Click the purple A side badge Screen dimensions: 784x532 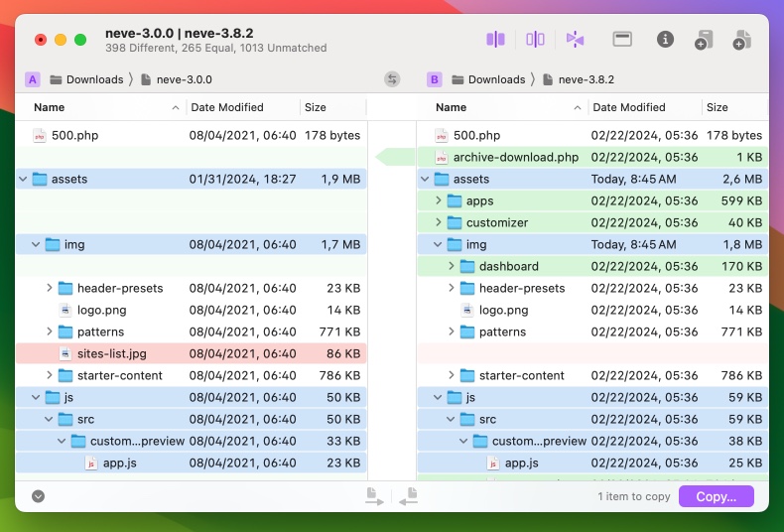[x=33, y=79]
